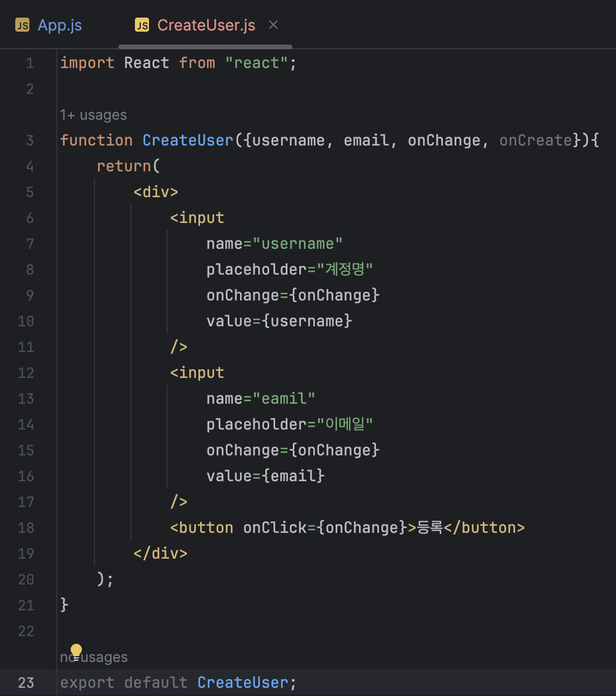This screenshot has height=696, width=616.
Task: Click the JS file icon on CreateUser.js tab
Action: (142, 25)
